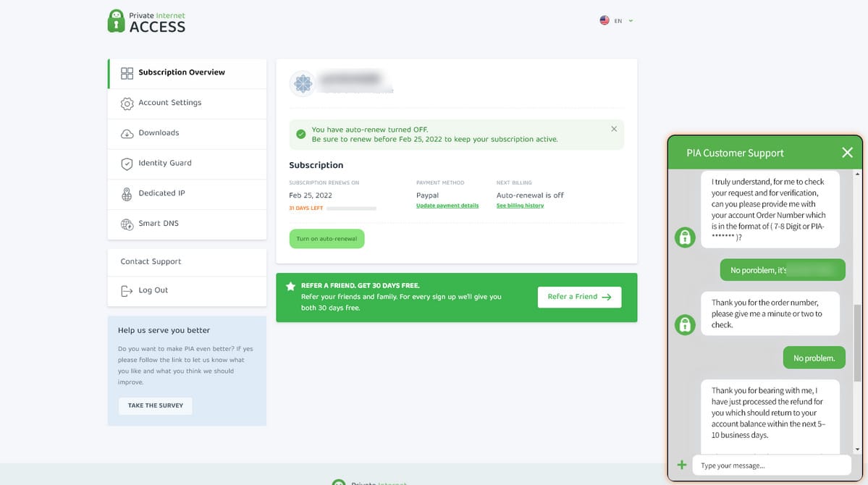Screen dimensions: 868x485
Task: Go to the Downloads section
Action: [x=187, y=133]
